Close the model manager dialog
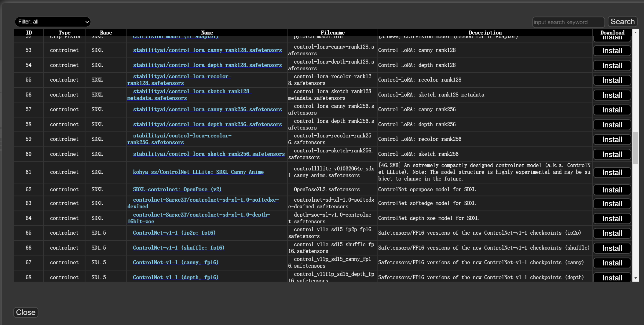Screen dimensions: 644x325 pos(26,312)
